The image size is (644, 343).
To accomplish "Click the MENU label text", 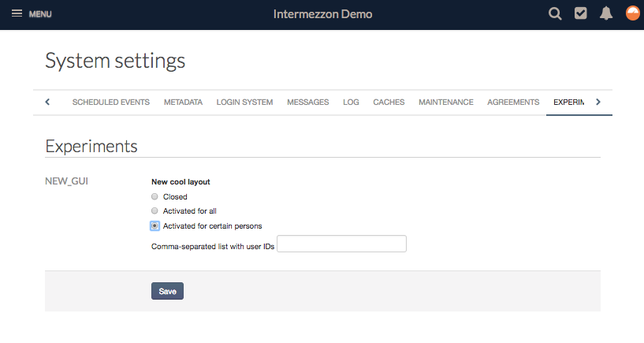I will click(40, 14).
